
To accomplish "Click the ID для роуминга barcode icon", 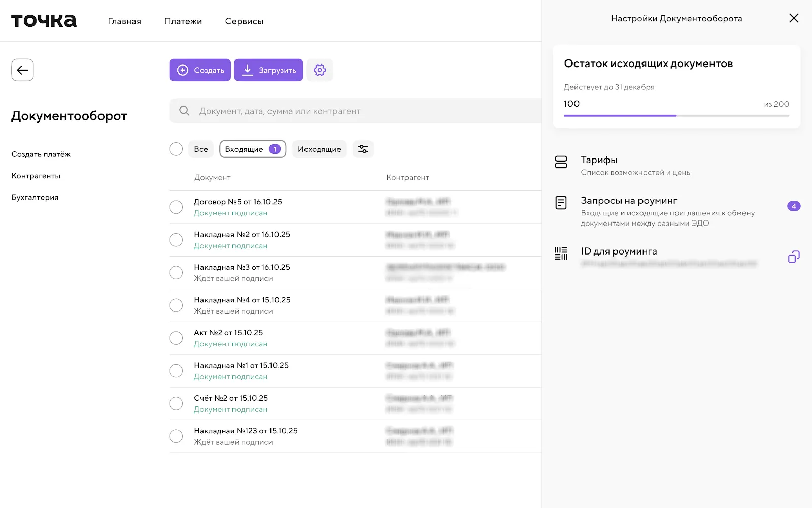I will [x=561, y=253].
